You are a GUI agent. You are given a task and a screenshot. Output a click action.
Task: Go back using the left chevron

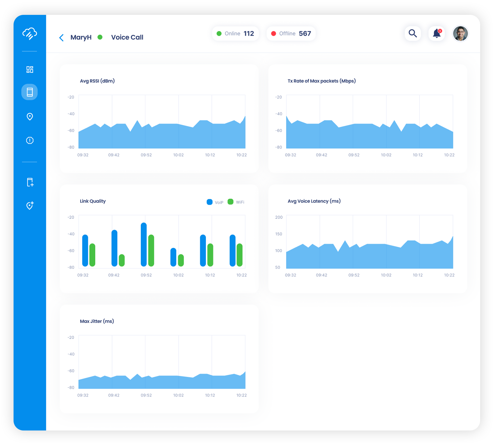pyautogui.click(x=61, y=38)
